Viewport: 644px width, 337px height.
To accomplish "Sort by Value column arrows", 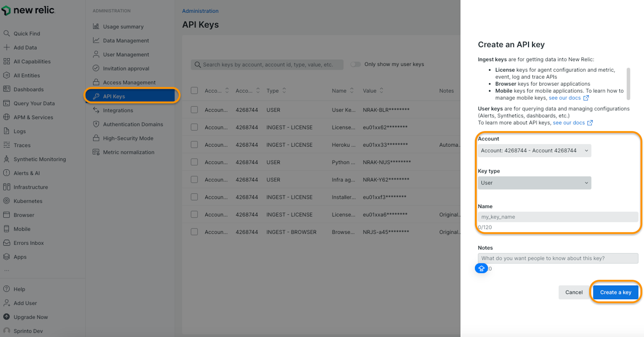I will pyautogui.click(x=382, y=90).
